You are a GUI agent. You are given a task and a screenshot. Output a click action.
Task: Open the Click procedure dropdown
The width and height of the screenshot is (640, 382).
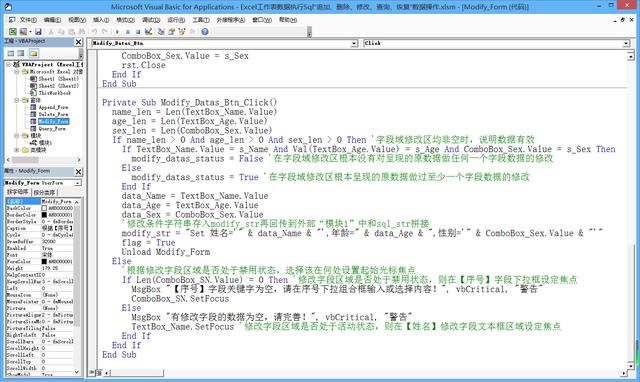click(626, 43)
